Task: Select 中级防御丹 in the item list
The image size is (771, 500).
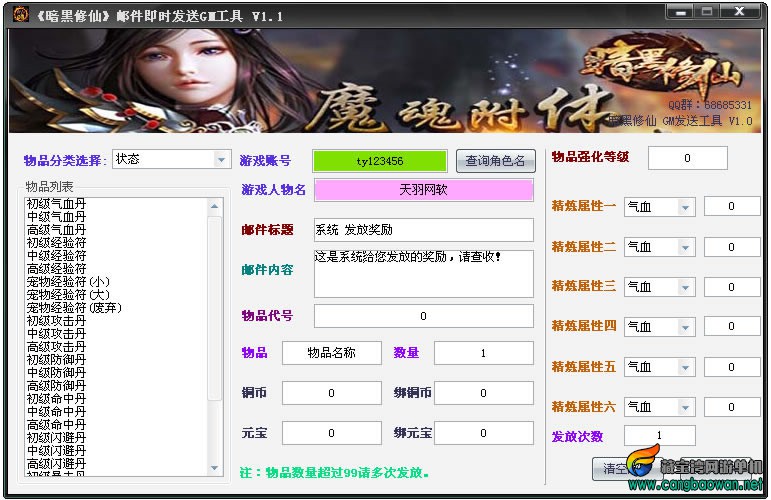Action: click(57, 373)
